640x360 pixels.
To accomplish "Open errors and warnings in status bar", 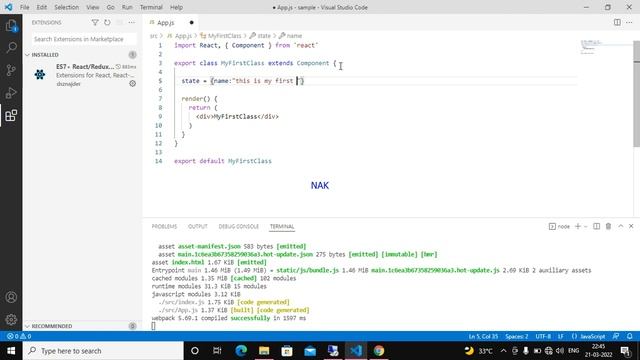I will (19, 336).
